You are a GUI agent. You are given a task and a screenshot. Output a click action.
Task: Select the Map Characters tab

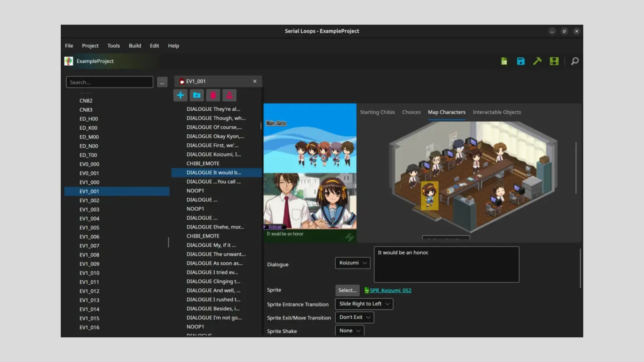click(x=447, y=112)
